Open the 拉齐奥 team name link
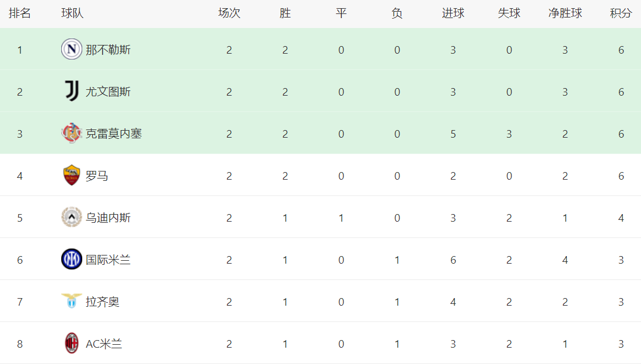The image size is (641, 364). point(103,302)
